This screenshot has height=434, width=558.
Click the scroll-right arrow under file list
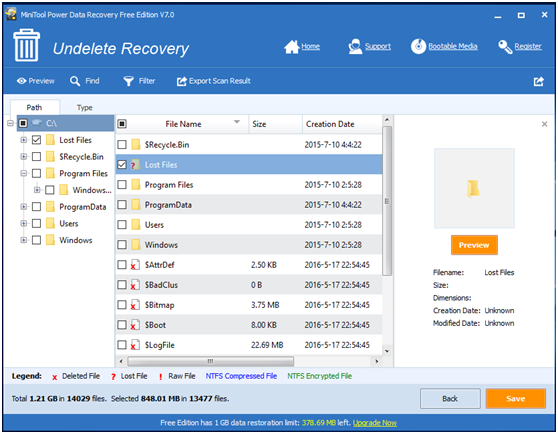click(377, 361)
